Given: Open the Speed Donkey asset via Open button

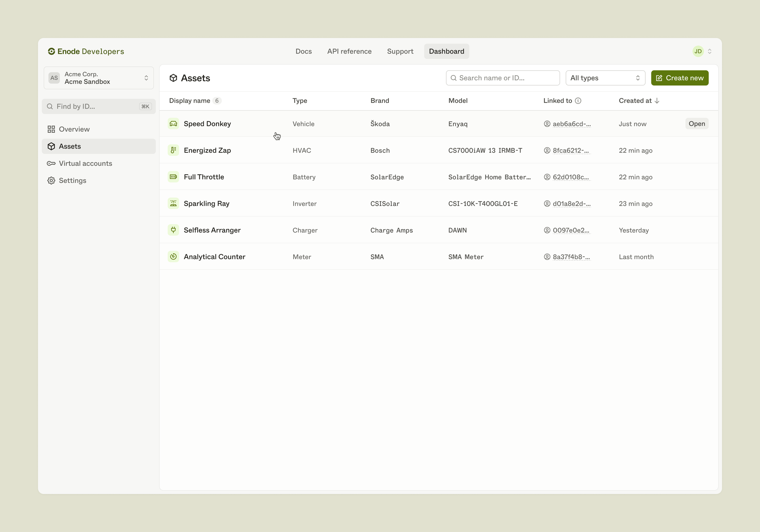Looking at the screenshot, I should (x=696, y=123).
